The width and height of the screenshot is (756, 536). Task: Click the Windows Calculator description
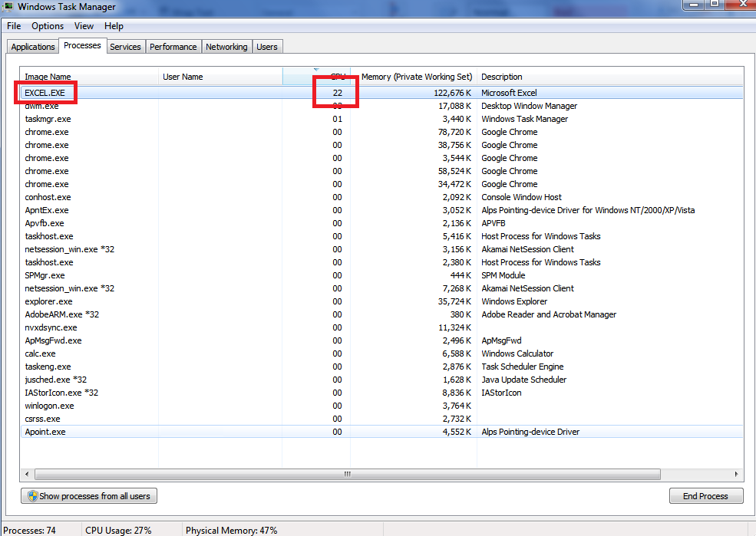517,353
